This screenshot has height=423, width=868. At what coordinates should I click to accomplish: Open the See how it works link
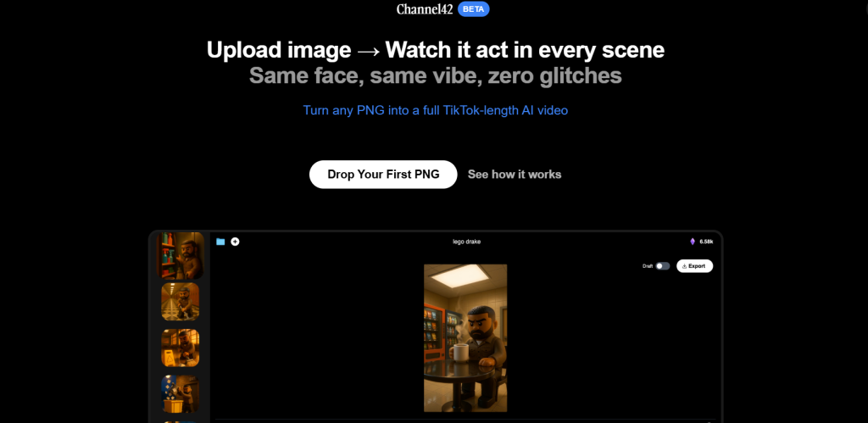point(515,174)
